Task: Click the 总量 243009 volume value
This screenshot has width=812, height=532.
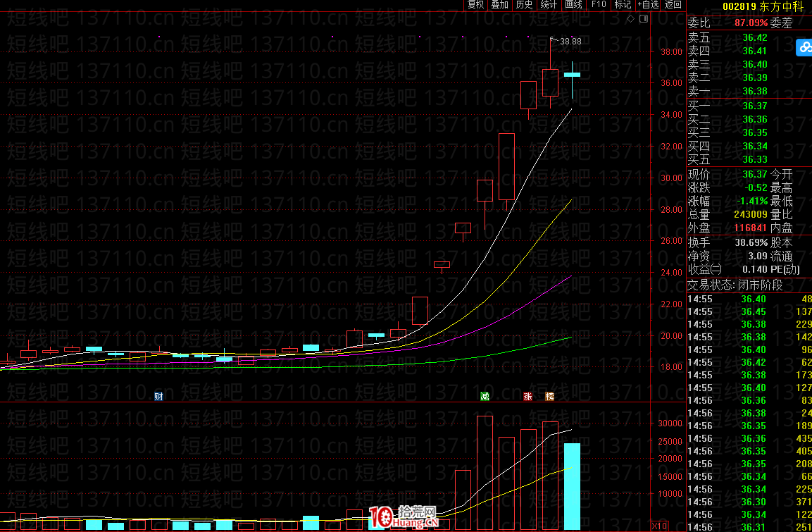Action: click(751, 214)
